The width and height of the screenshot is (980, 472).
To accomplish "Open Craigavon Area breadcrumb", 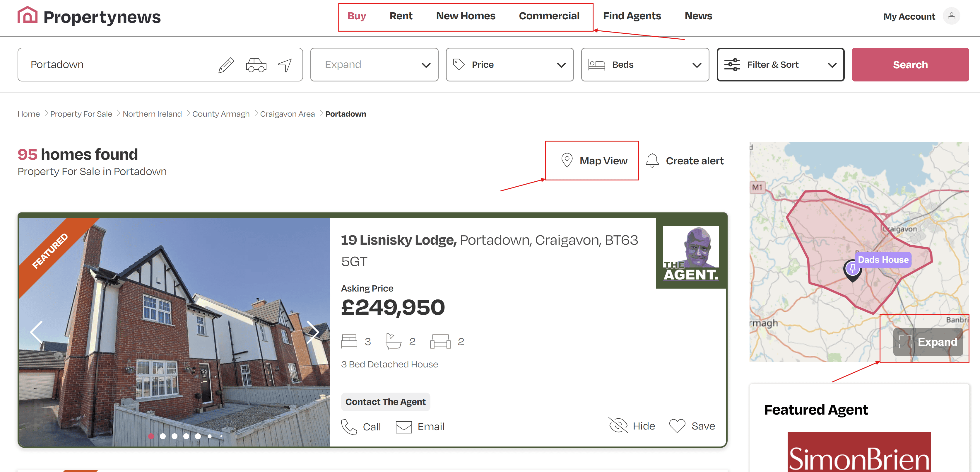I will [287, 114].
